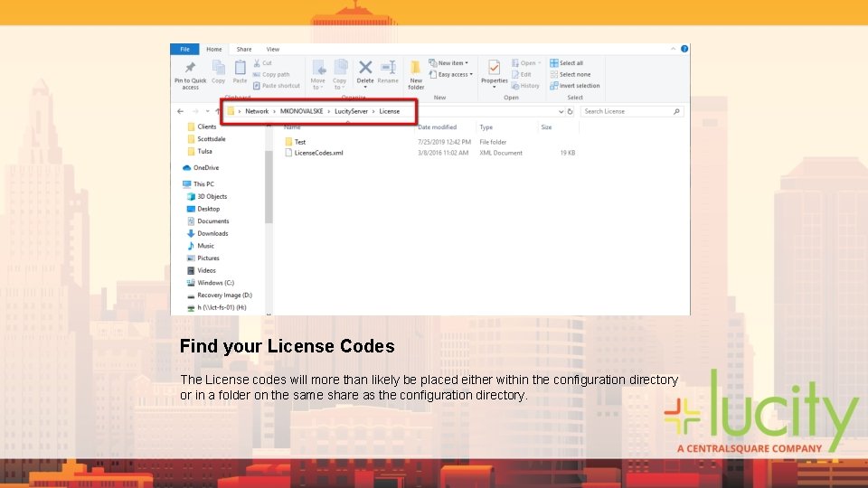Sort by the Name column header
868x488 pixels.
(x=292, y=127)
